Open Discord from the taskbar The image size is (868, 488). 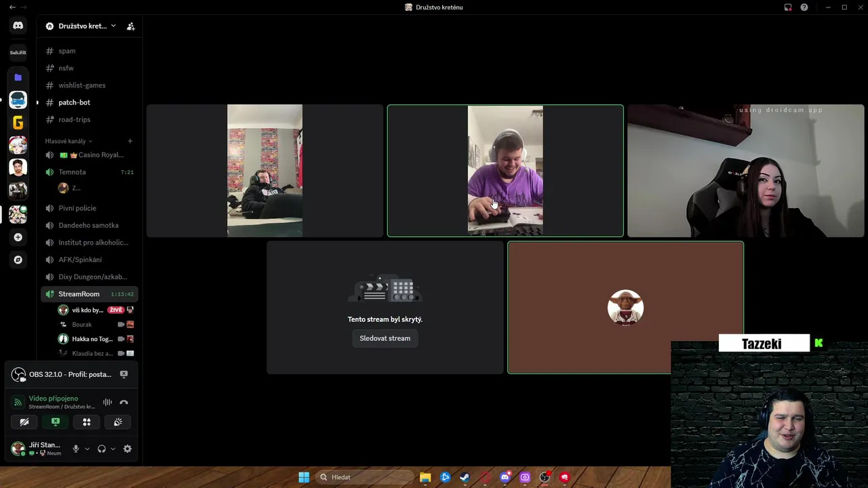coord(505,477)
